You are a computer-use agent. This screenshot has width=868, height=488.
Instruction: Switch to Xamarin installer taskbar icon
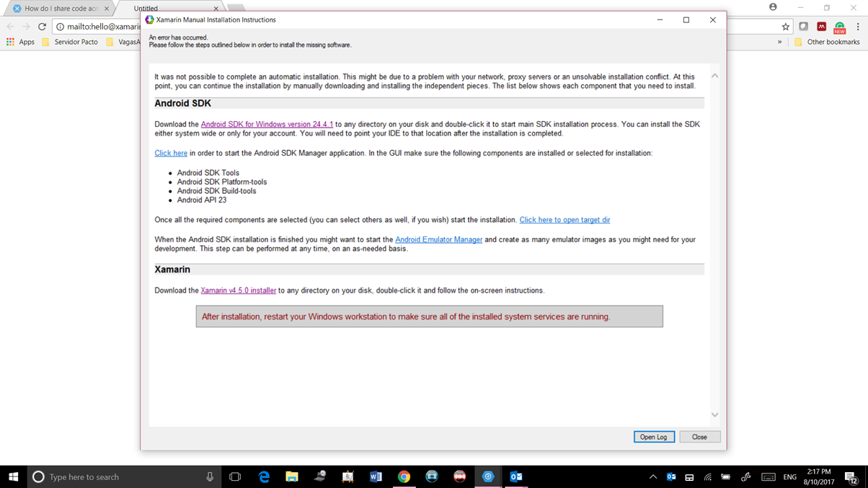coord(488,476)
